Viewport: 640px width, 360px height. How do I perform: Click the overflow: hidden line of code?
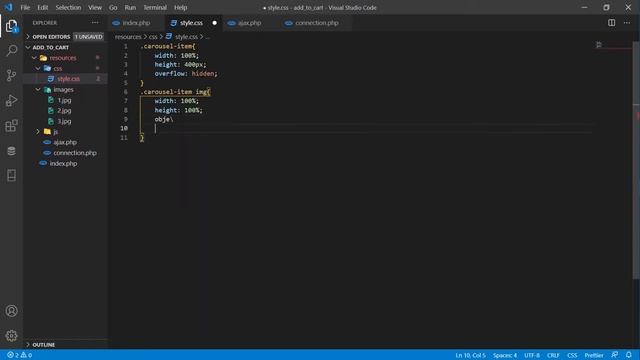(186, 73)
